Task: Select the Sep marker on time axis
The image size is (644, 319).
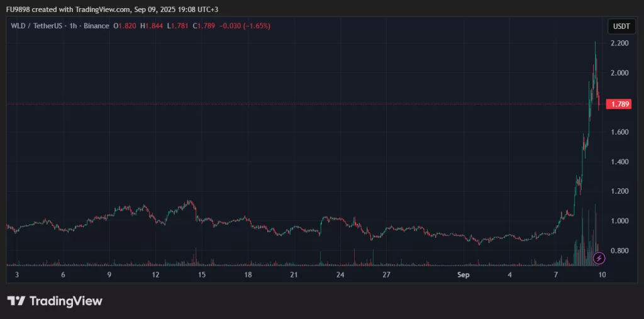Action: point(464,275)
